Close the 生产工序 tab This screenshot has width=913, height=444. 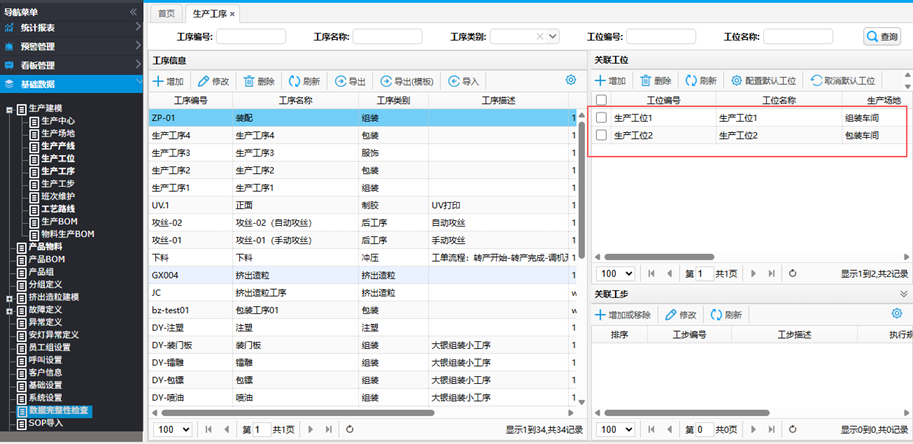232,13
